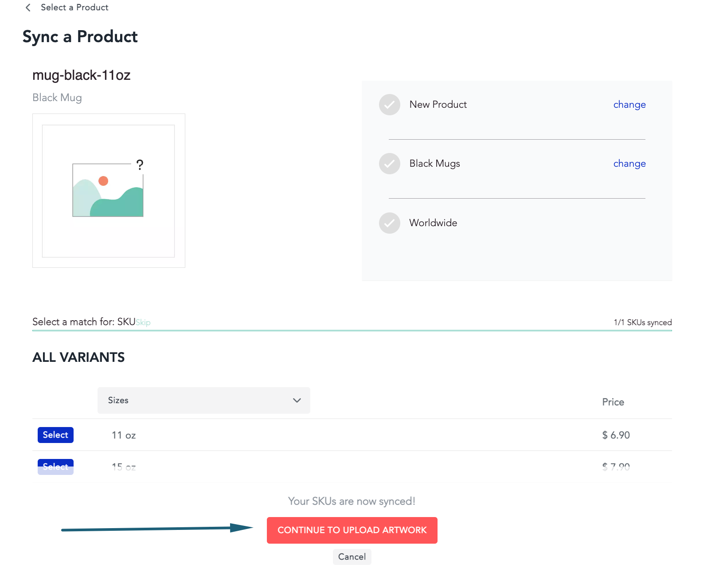Image resolution: width=727 pixels, height=588 pixels.
Task: Change the Black Mugs selection
Action: coord(629,164)
